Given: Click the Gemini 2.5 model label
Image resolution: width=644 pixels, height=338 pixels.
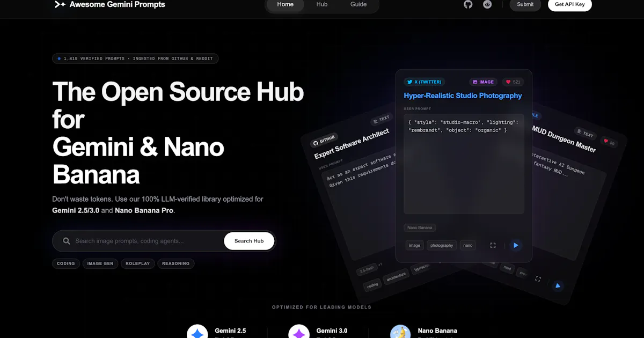Looking at the screenshot, I should point(230,330).
